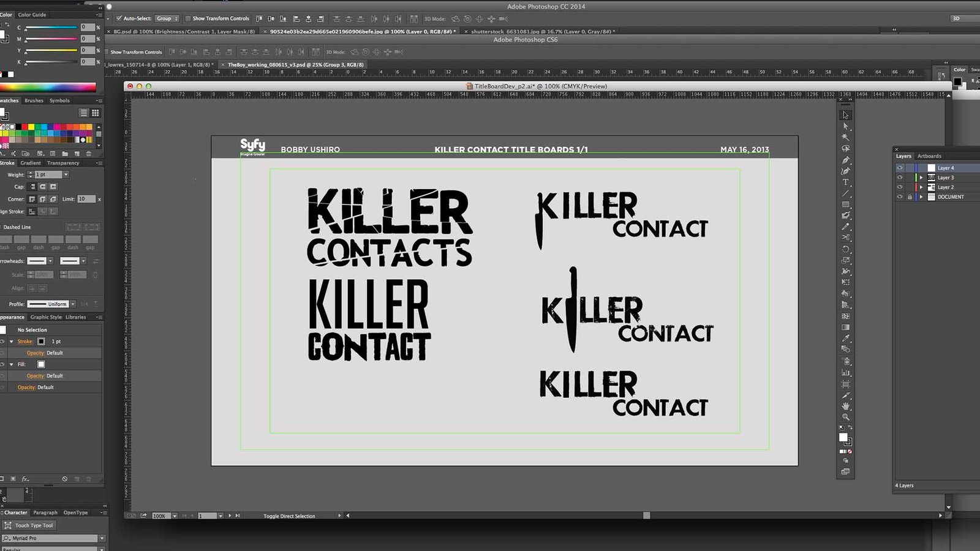This screenshot has width=980, height=551.
Task: Open the Gradient panel tab
Action: 31,163
